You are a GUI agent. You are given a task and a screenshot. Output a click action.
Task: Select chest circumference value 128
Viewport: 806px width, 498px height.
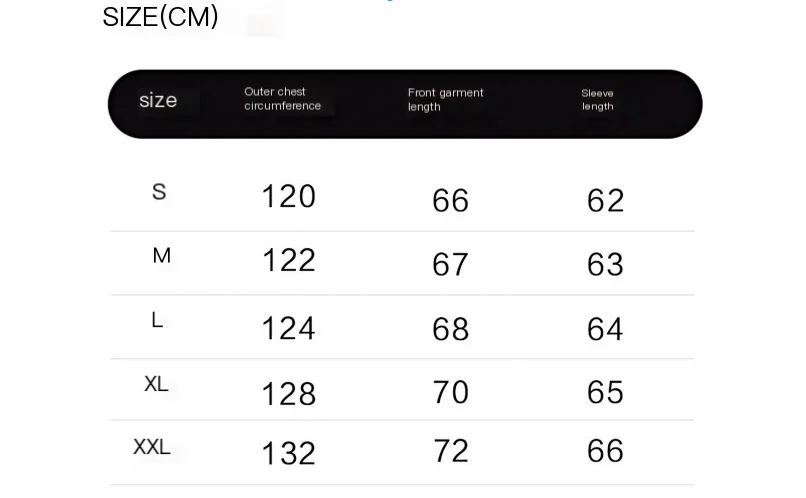click(x=288, y=393)
